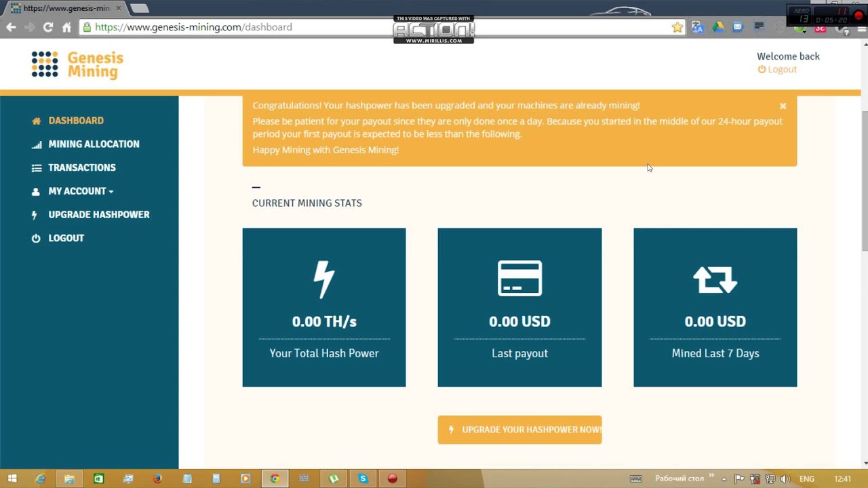Select the genesis-mining.com browser tab
Viewport: 868px width, 488px height.
[x=66, y=8]
